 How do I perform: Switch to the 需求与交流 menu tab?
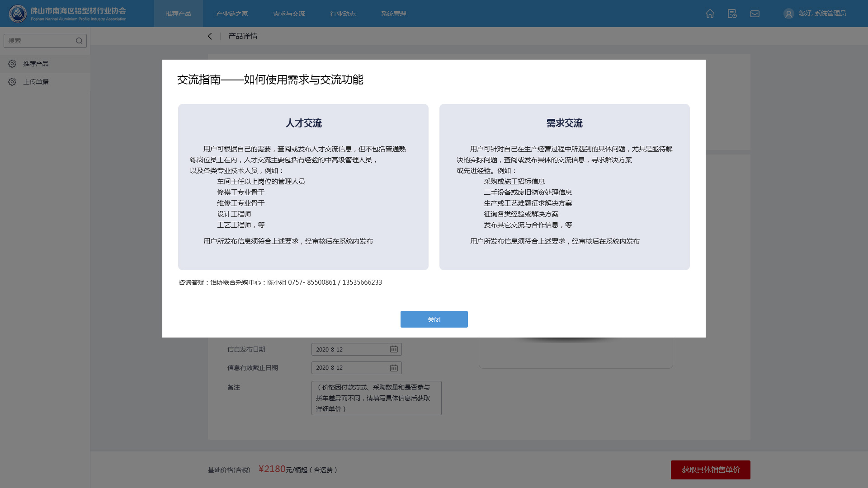(289, 14)
